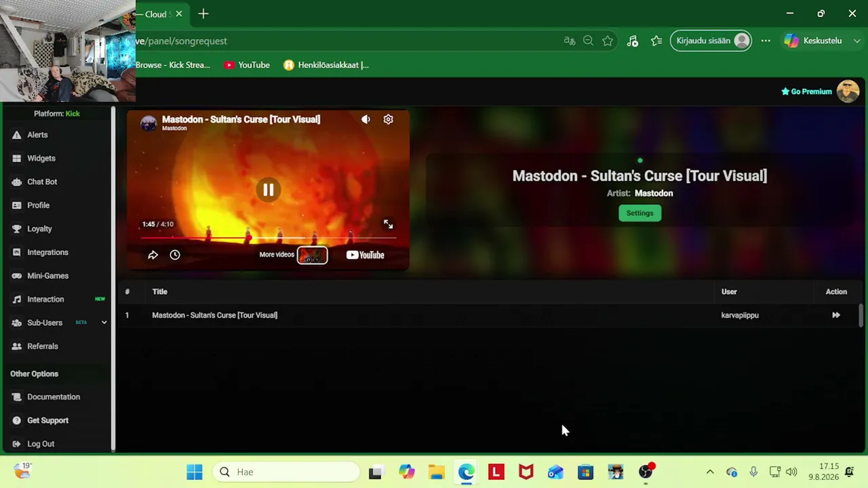Image resolution: width=868 pixels, height=488 pixels.
Task: Open the browser Favorites list
Action: [x=656, y=41]
